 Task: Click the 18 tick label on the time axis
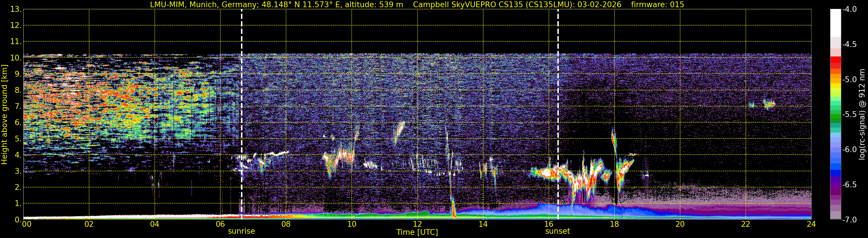pyautogui.click(x=614, y=224)
